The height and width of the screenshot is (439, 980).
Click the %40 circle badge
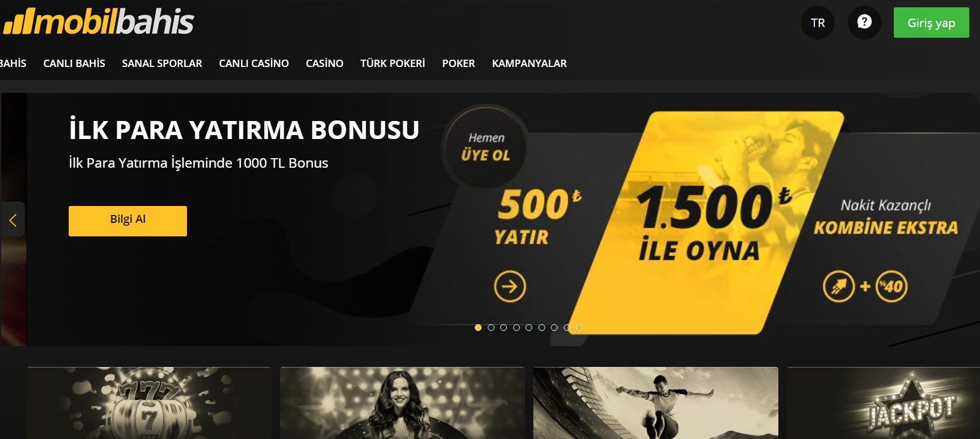(892, 286)
